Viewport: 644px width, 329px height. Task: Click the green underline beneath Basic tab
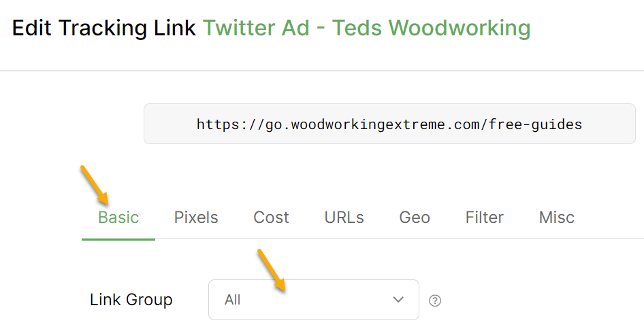coord(118,239)
